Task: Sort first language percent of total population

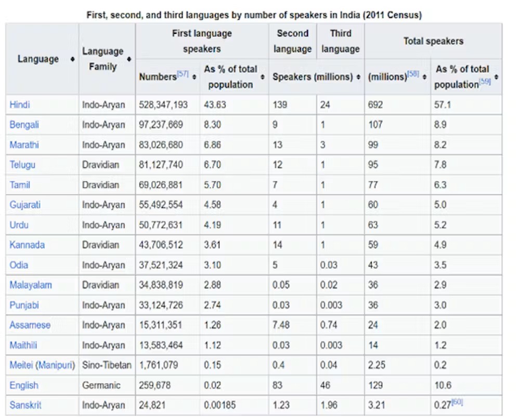Action: coord(262,77)
